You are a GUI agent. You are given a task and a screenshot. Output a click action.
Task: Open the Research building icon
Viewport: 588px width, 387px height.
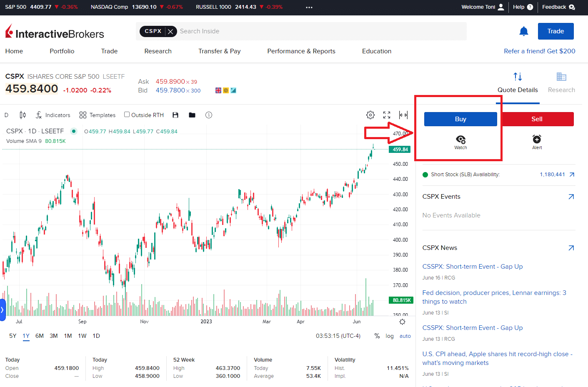(561, 77)
